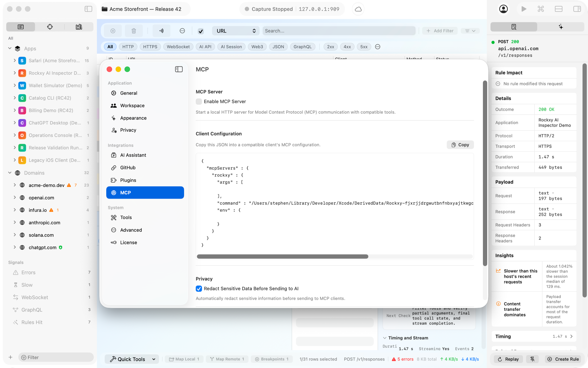
Task: Open the General settings pane
Action: (145, 93)
